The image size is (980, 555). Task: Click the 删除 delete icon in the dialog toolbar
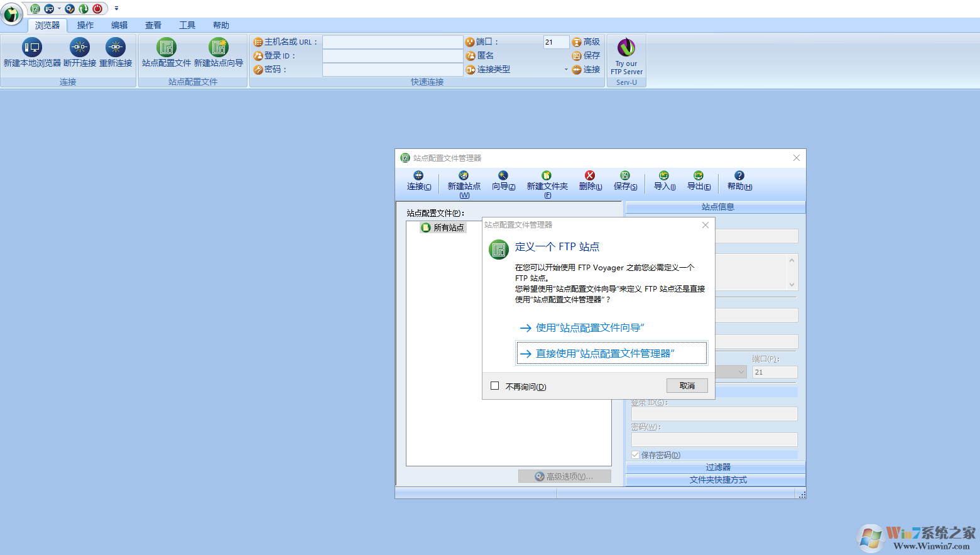pos(589,181)
